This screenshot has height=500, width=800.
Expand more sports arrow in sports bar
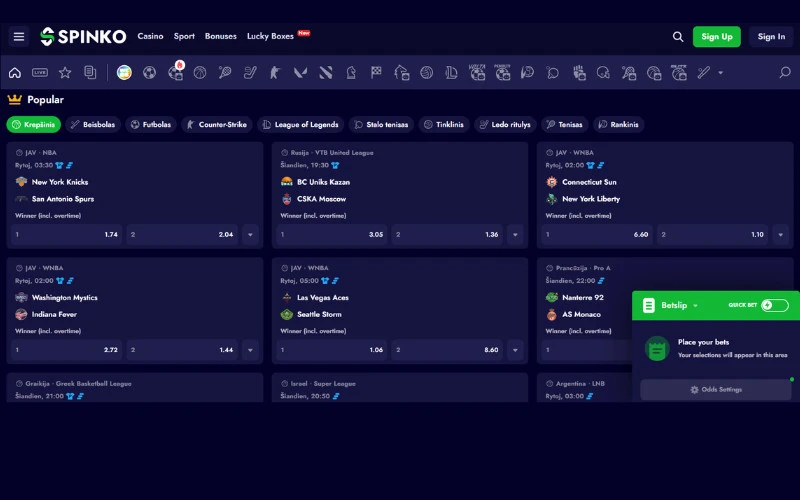coord(720,73)
